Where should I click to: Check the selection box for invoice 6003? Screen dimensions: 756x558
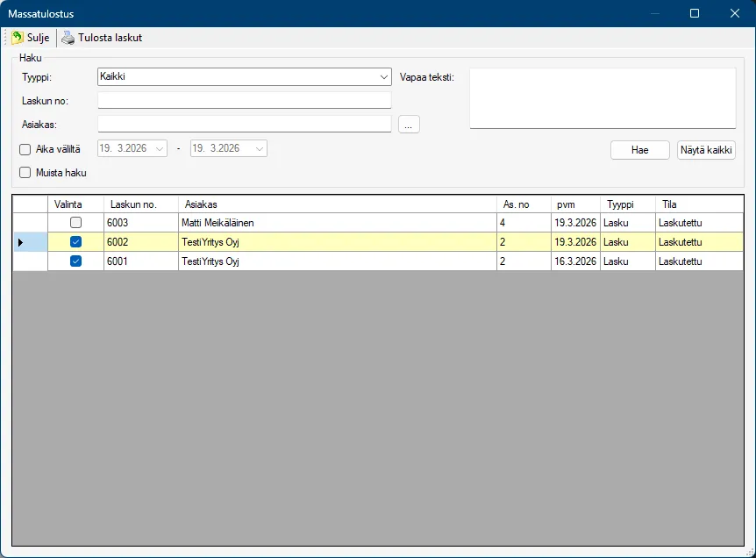(x=75, y=223)
